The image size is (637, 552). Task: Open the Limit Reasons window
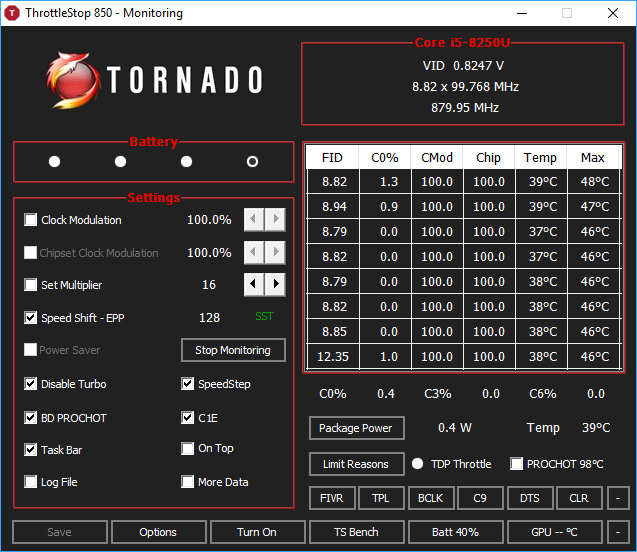357,464
